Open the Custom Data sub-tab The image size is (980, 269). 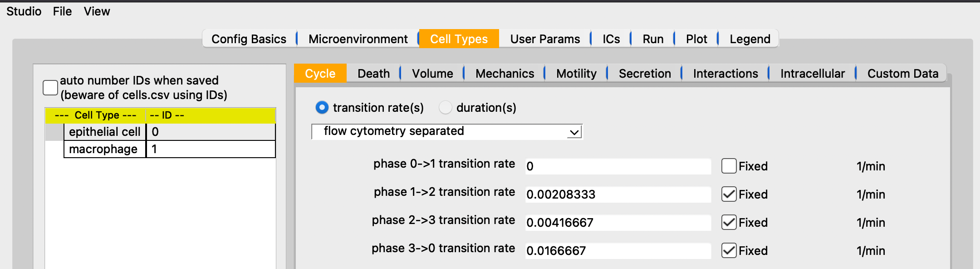902,74
